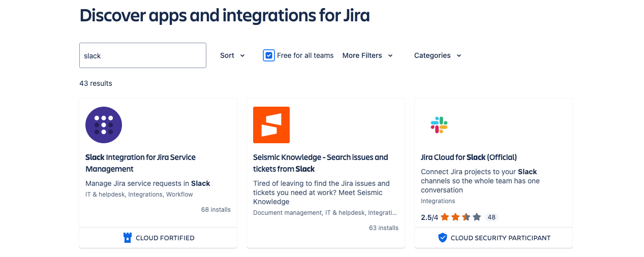Screen dimensions: 644x257
Task: Open Jira Cloud for Slack (Official) title
Action: (469, 157)
